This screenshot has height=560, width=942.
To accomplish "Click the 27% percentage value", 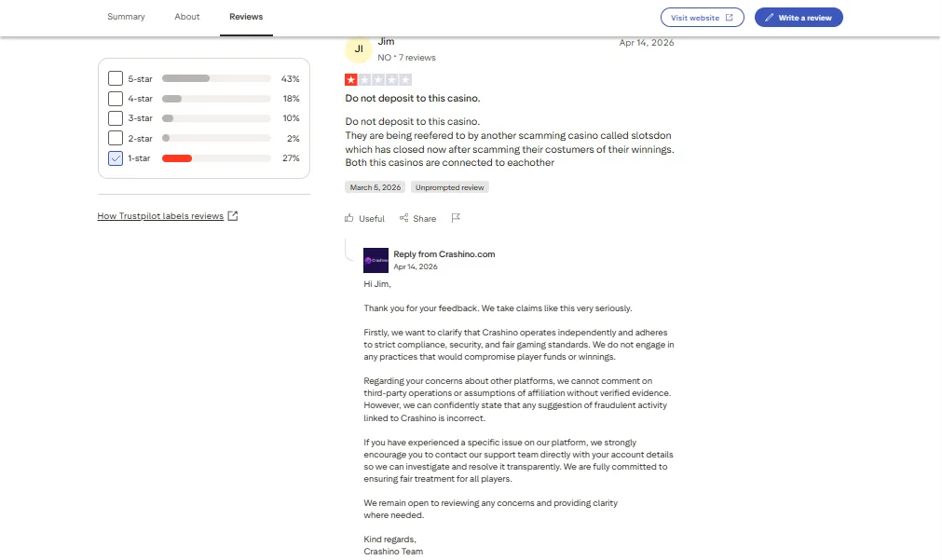I will click(291, 158).
